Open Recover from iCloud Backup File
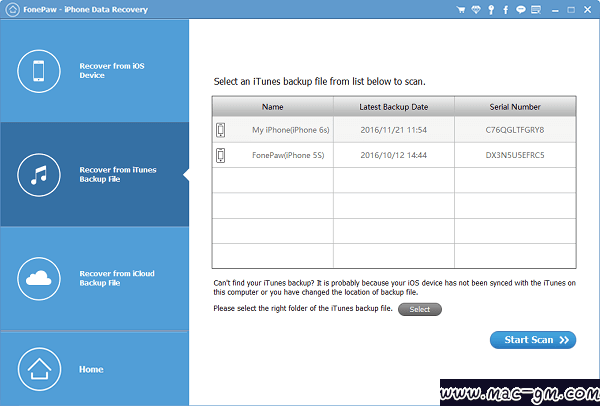Screen dimensions: 600x406 pos(95,278)
